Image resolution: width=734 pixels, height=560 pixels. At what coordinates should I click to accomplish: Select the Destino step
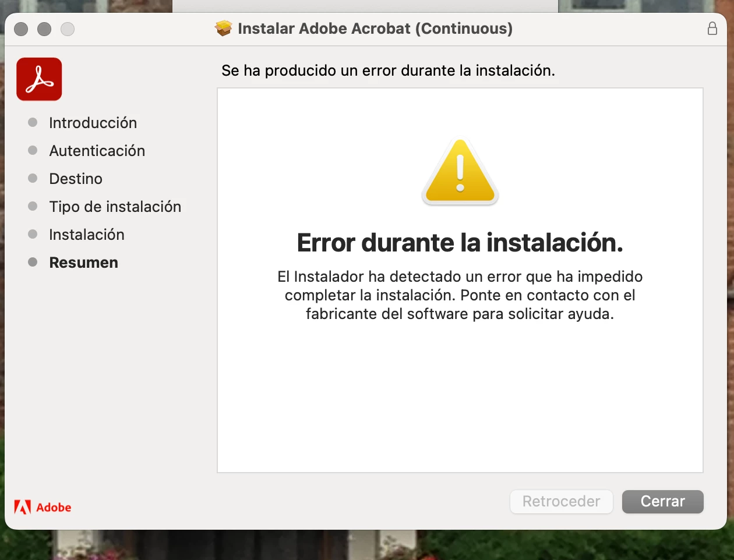76,179
